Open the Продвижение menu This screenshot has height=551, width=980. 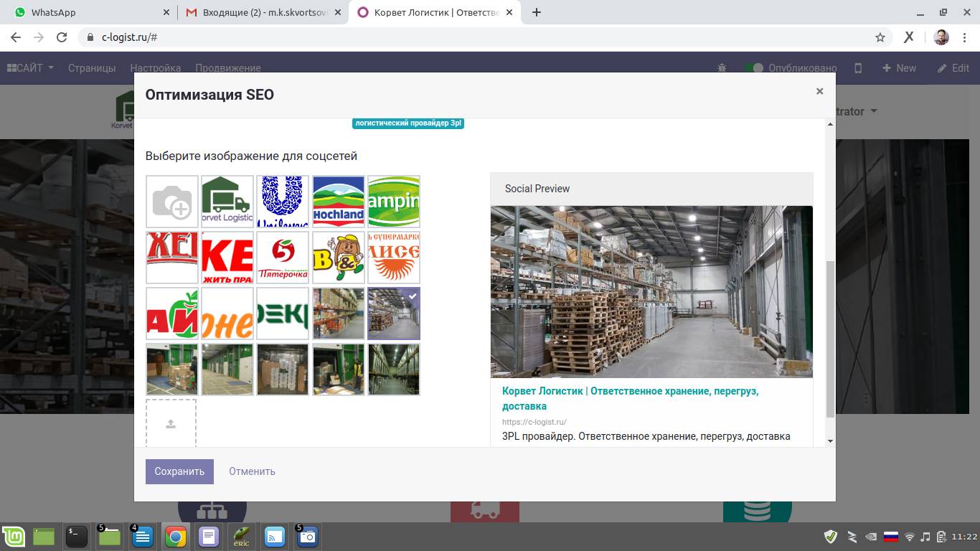tap(227, 68)
